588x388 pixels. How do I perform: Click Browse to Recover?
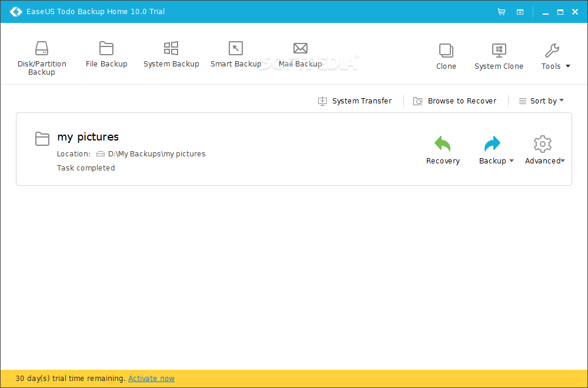click(455, 101)
